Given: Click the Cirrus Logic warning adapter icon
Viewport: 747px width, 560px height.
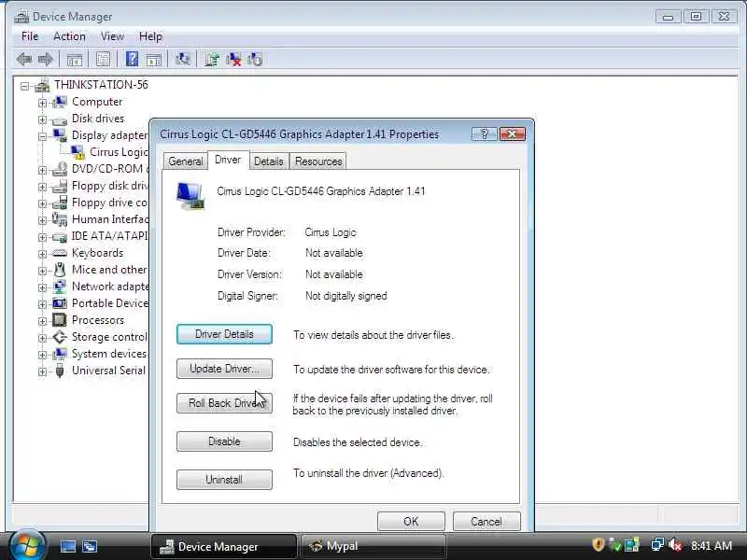Looking at the screenshot, I should click(x=78, y=152).
